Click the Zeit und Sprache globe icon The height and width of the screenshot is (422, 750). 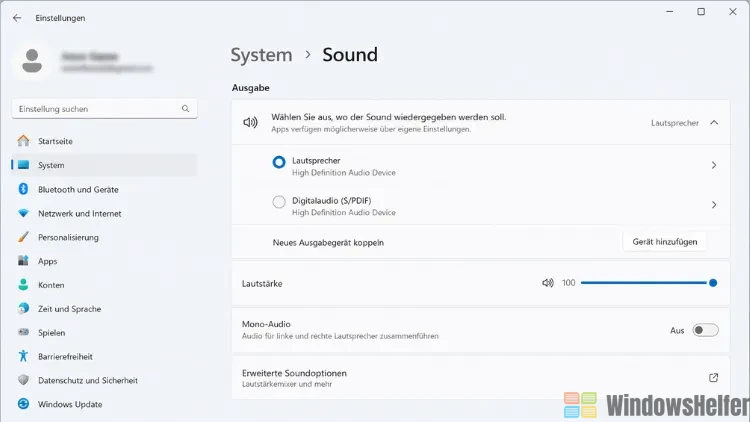point(23,309)
